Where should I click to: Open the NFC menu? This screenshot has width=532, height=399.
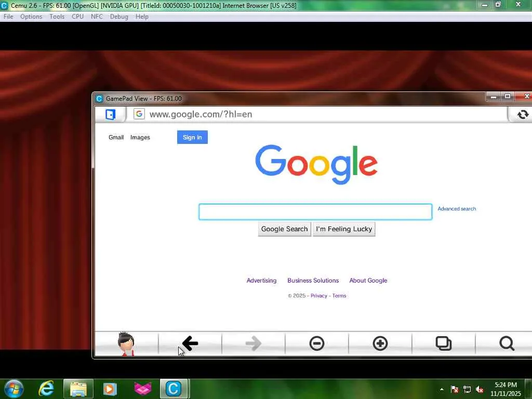[x=97, y=17]
